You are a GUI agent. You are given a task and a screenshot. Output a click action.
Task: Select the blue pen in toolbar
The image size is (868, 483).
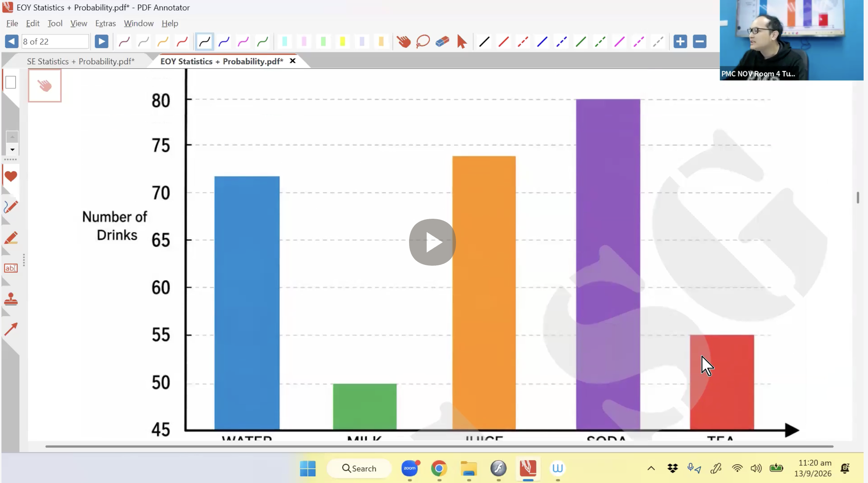point(224,41)
